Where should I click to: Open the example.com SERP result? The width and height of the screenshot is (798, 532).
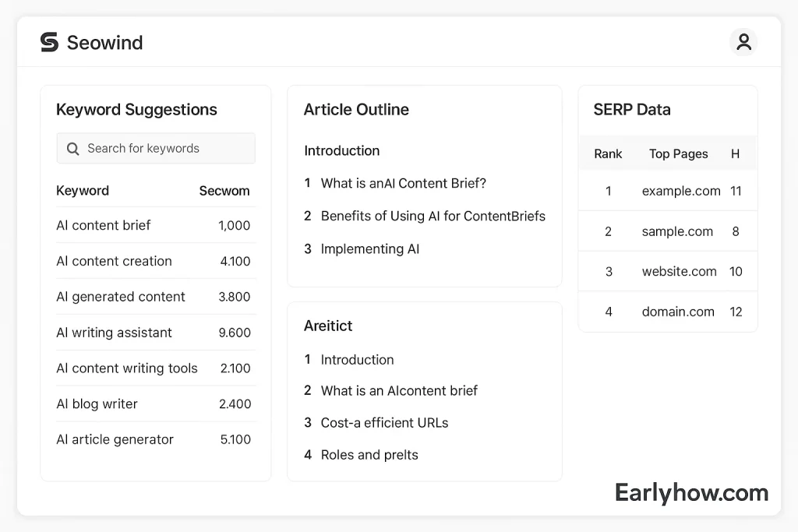(680, 191)
